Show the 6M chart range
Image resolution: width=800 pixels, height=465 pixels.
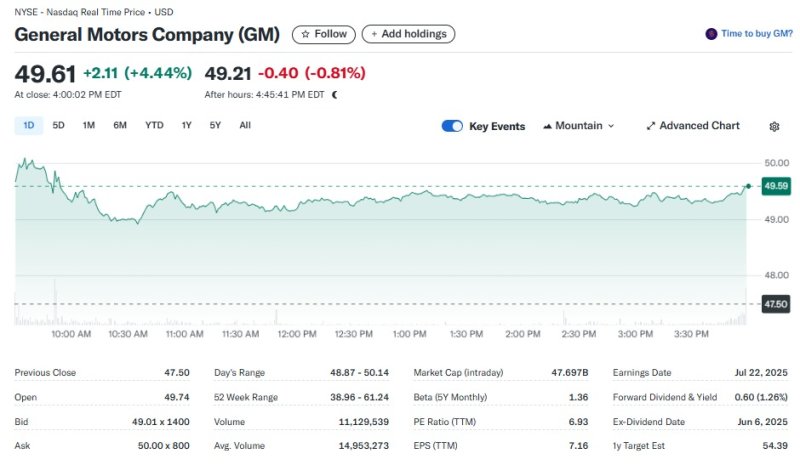pos(120,125)
